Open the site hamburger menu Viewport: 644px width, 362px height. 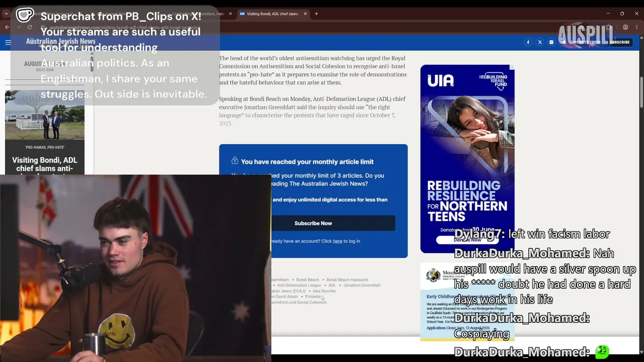pos(8,42)
